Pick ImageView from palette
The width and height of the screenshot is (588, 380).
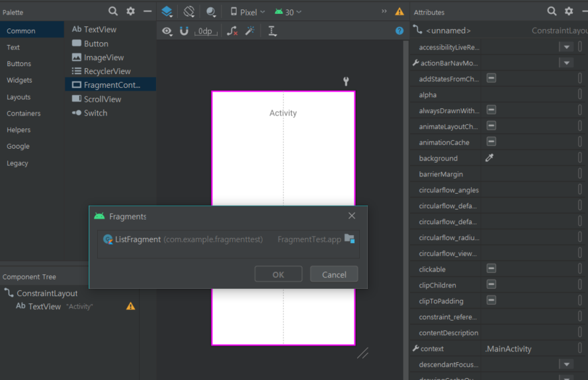click(110, 57)
